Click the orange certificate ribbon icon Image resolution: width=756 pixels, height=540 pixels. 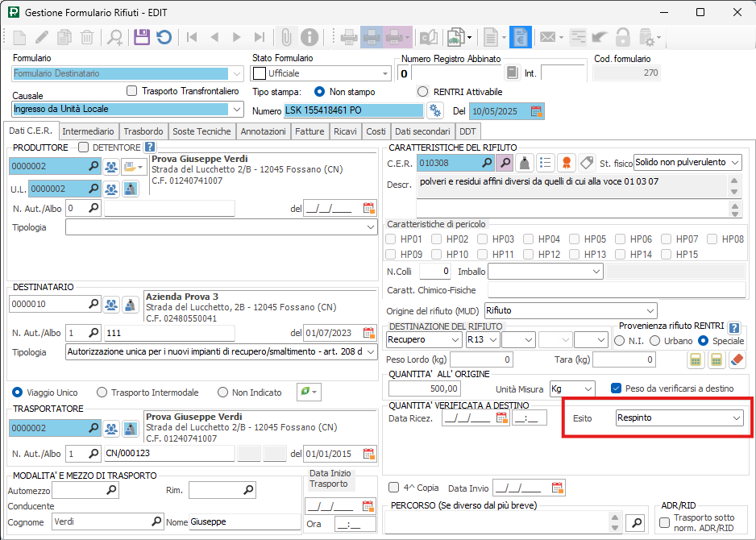(x=567, y=163)
